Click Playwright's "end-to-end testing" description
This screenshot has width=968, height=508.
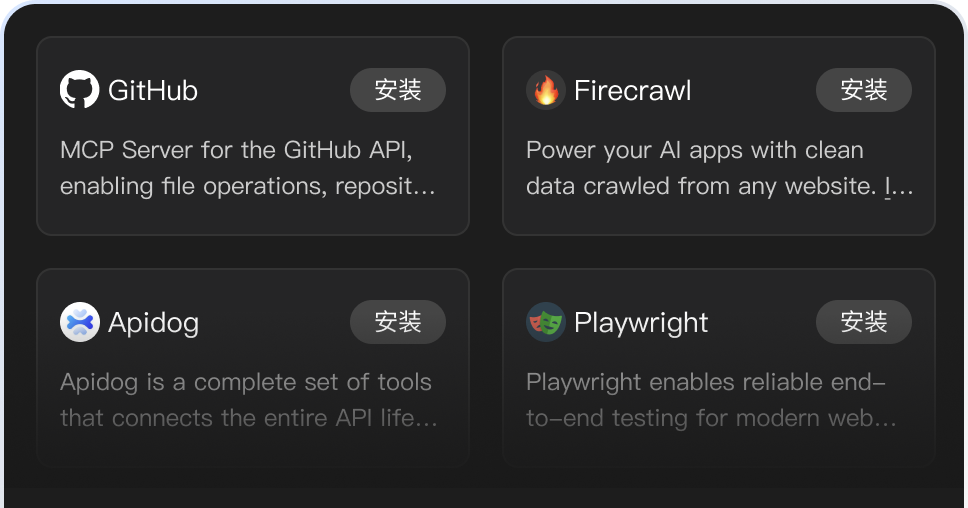(706, 382)
